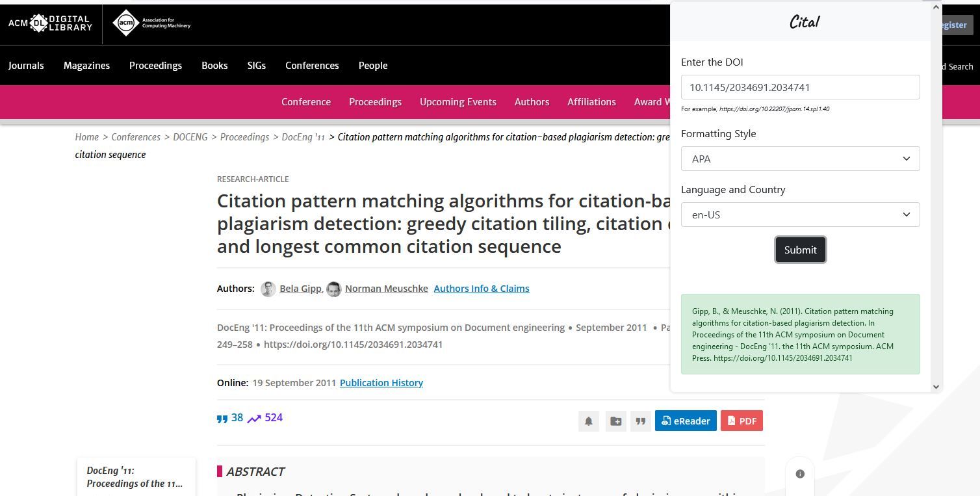Viewport: 980px width, 496px height.
Task: Open Conferences in top navigation
Action: 312,66
